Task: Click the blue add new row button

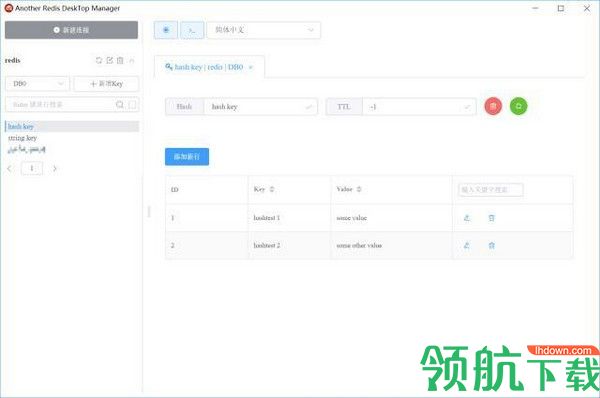Action: (x=187, y=157)
